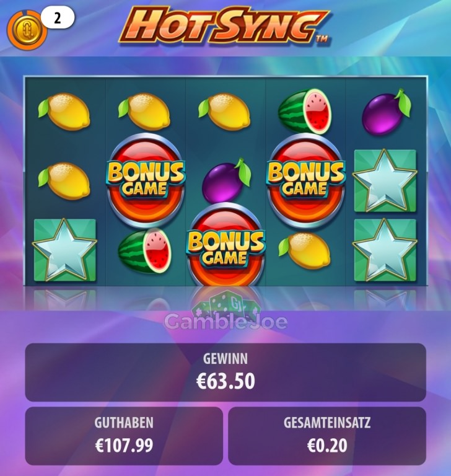This screenshot has height=476, width=451.
Task: Click the star symbol on the first reel
Action: coord(64,250)
